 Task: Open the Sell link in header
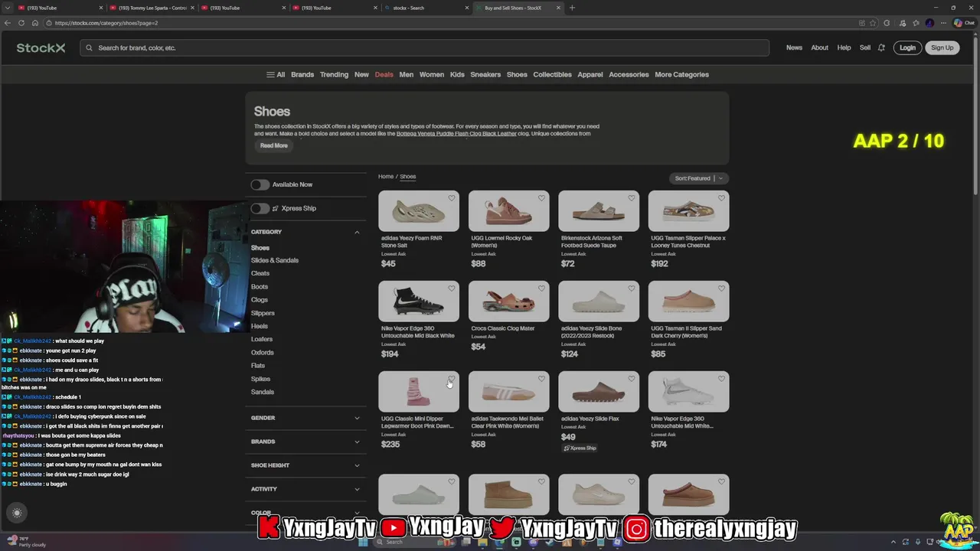pyautogui.click(x=864, y=47)
